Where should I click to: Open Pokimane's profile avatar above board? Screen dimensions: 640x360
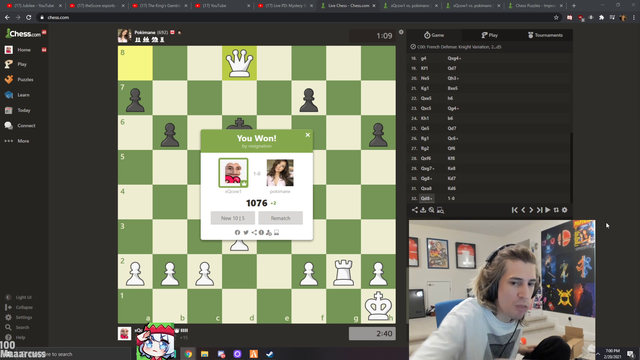124,36
